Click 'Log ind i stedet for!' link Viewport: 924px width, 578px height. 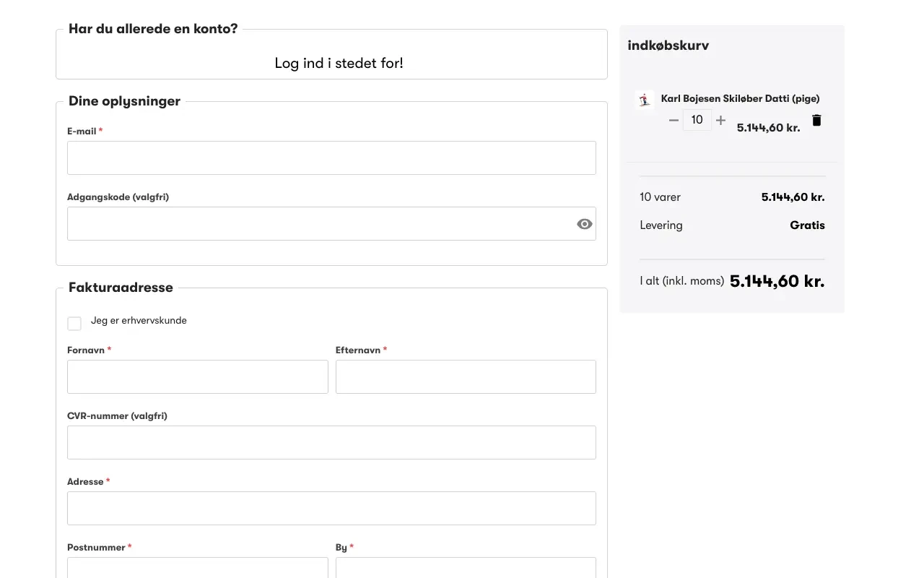point(339,64)
